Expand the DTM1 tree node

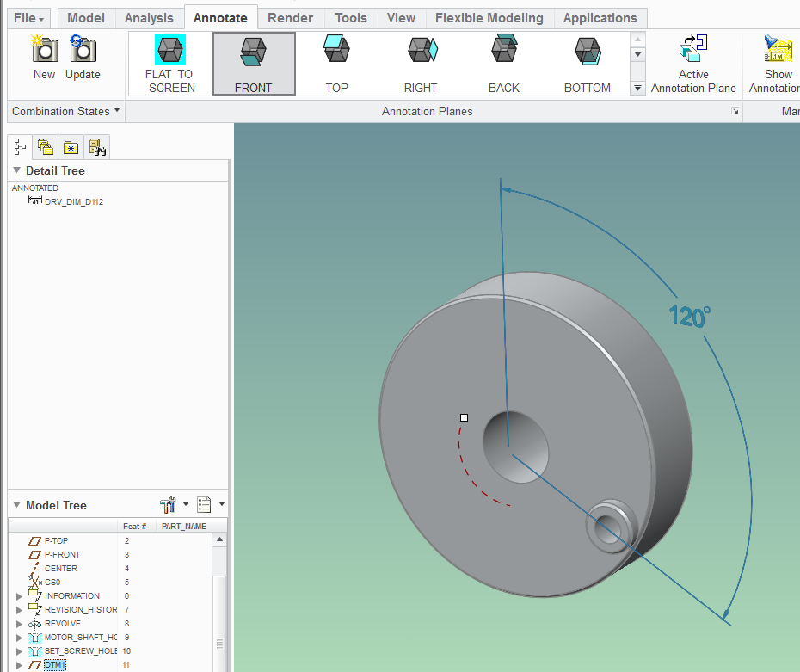tap(19, 665)
